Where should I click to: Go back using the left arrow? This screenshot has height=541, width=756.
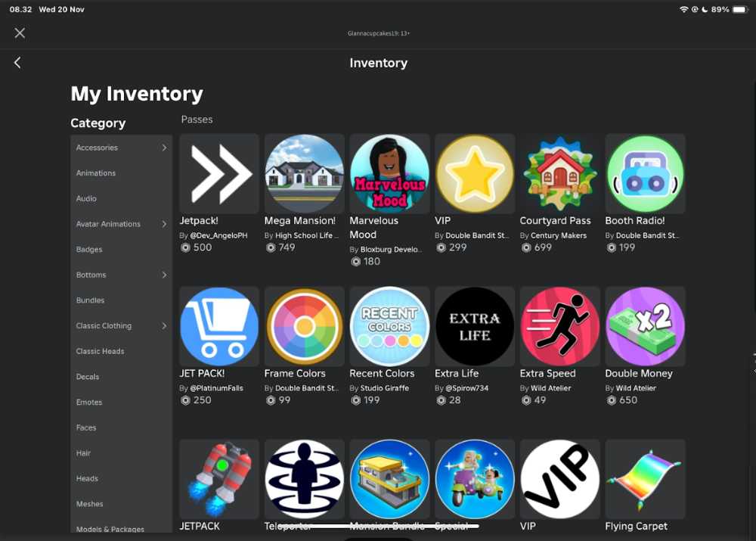(x=17, y=63)
